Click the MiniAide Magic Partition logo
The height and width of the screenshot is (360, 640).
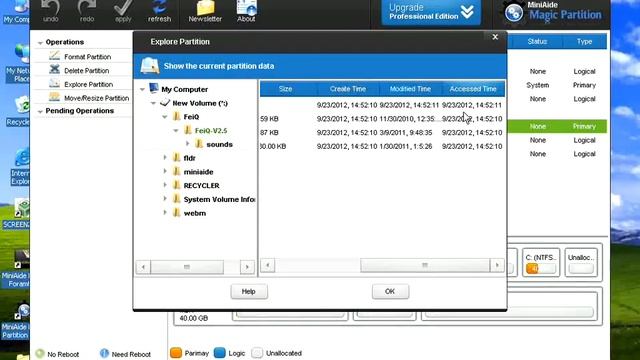[x=552, y=12]
